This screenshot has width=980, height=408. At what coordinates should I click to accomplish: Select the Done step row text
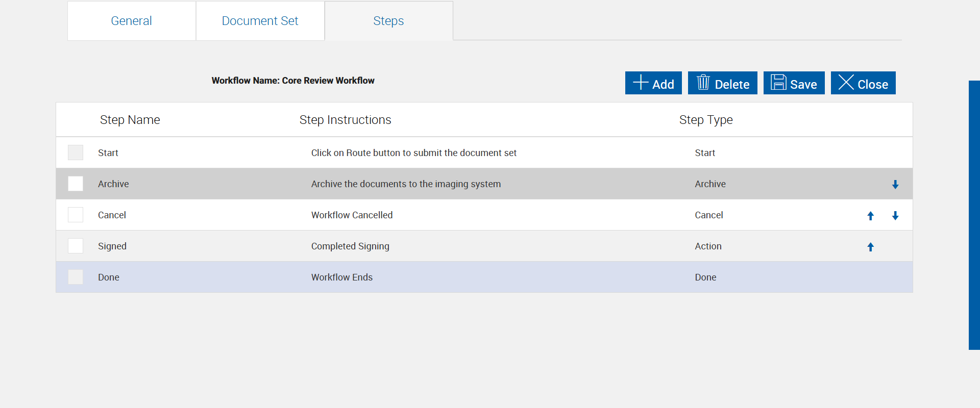(x=109, y=277)
